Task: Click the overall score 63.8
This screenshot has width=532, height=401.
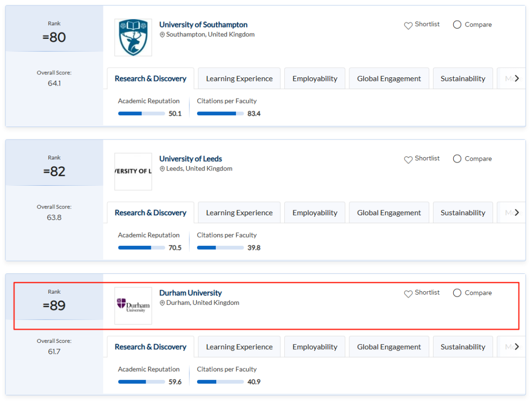Action: (54, 217)
